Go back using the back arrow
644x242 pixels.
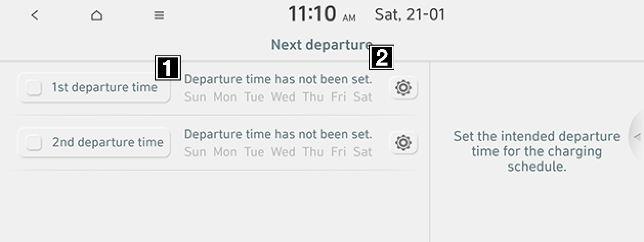point(34,15)
